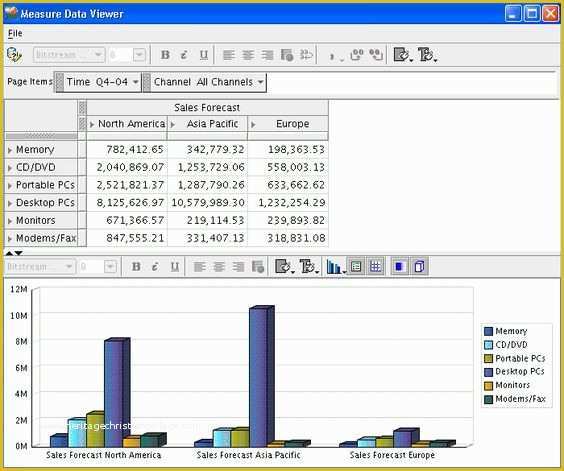Screen dimensions: 564x471
Task: Drill into the Asia Pacific column
Action: coord(173,124)
